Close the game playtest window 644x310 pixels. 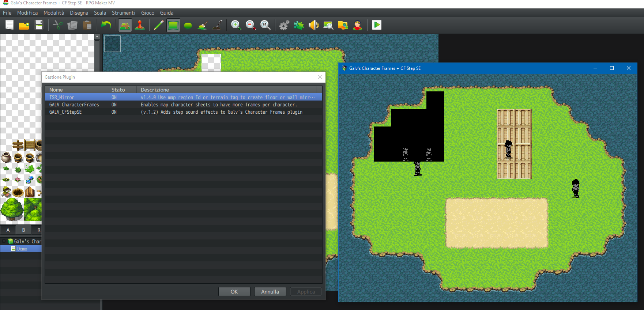pos(629,68)
